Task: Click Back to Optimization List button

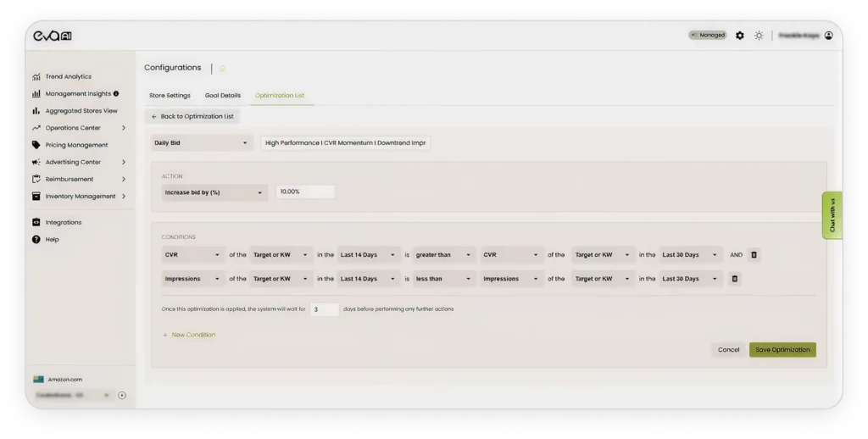Action: (192, 116)
